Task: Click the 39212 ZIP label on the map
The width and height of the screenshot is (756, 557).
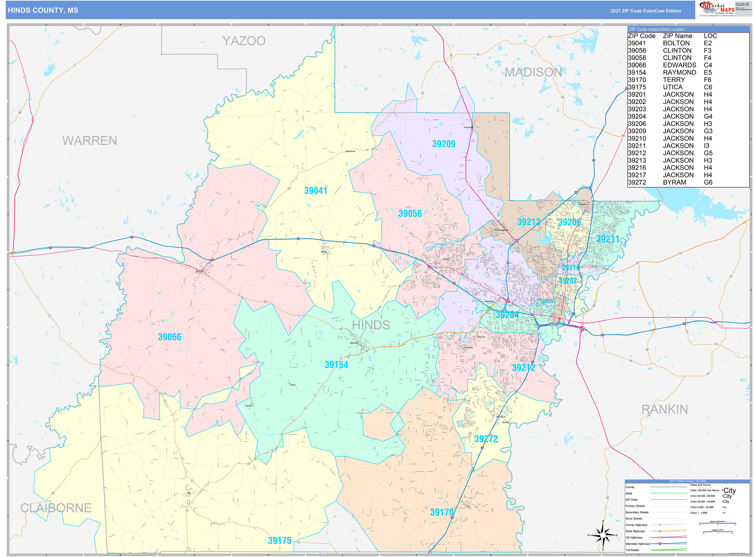Action: coord(523,368)
